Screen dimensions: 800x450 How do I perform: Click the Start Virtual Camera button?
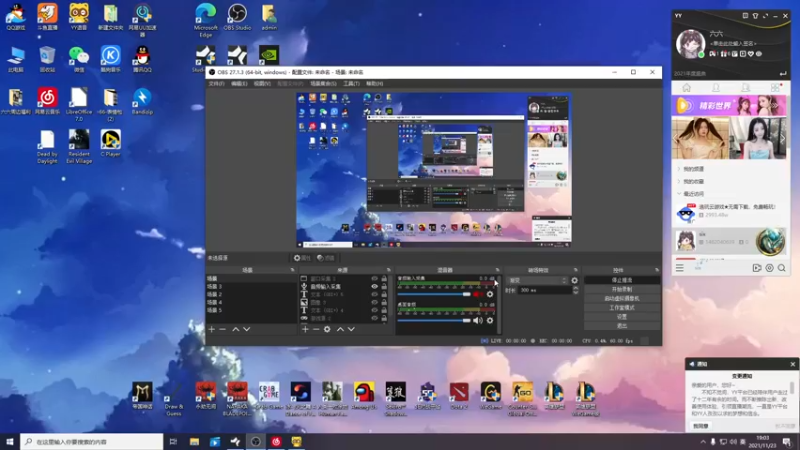[621, 298]
